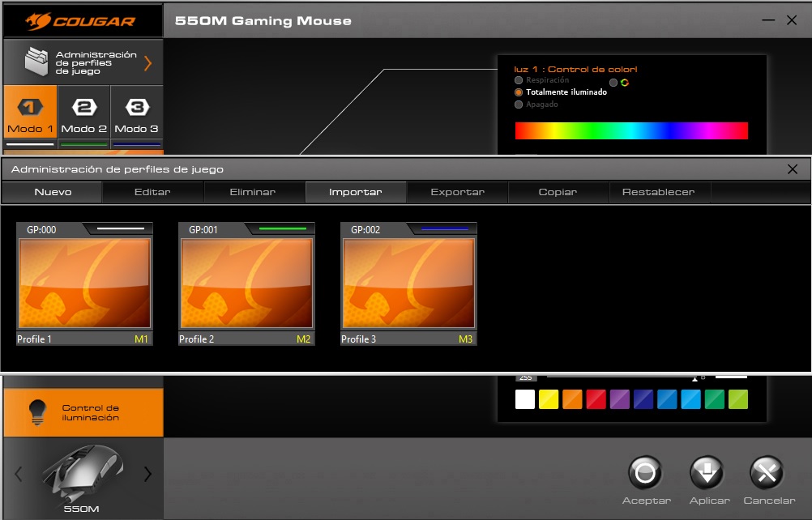Screen dimensions: 812x520
Task: Click the Aceptar circle icon
Action: pos(645,473)
